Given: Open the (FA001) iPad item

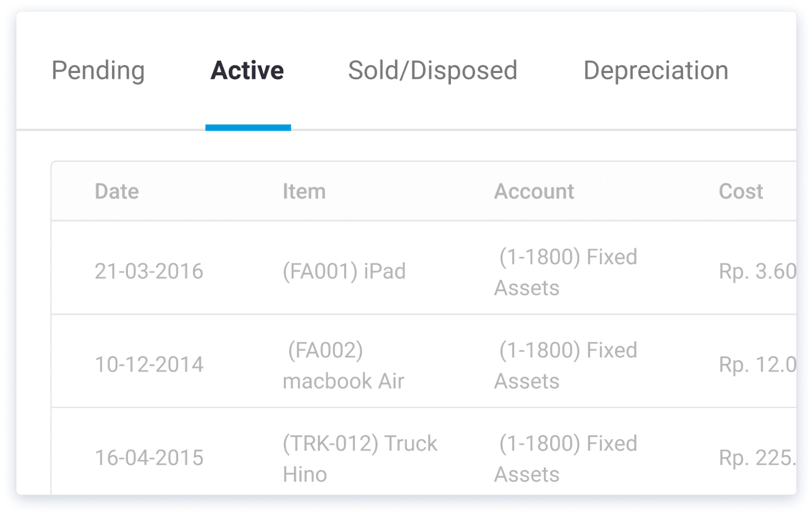Looking at the screenshot, I should 344,271.
